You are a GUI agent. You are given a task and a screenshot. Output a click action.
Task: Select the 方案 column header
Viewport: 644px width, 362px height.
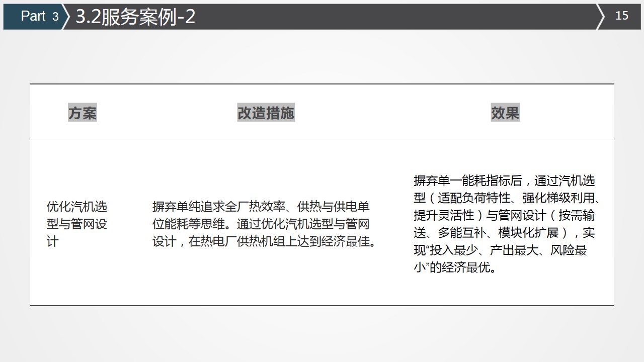coord(82,113)
